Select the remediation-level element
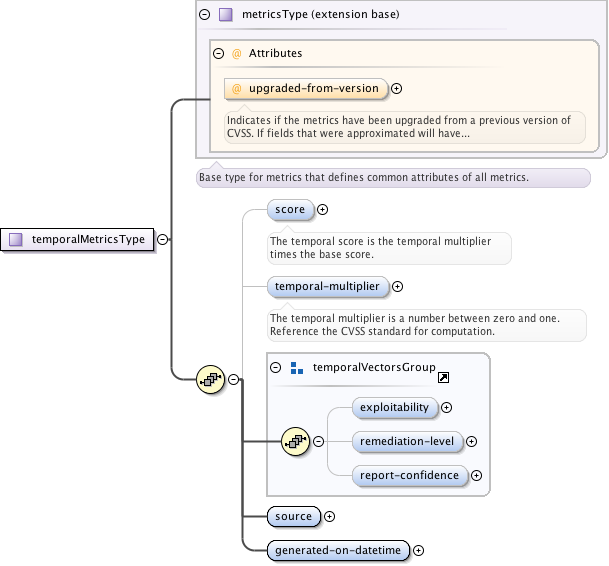This screenshot has width=609, height=566. tap(408, 441)
